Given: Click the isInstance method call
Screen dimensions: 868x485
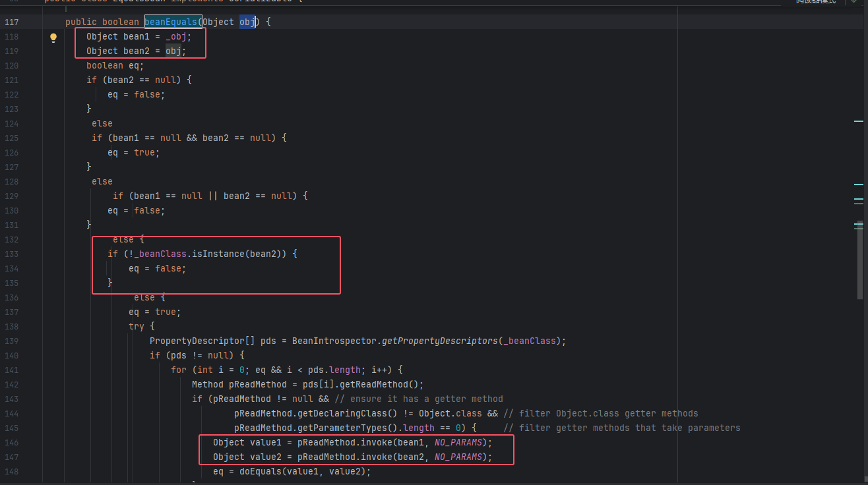Looking at the screenshot, I should (x=218, y=254).
